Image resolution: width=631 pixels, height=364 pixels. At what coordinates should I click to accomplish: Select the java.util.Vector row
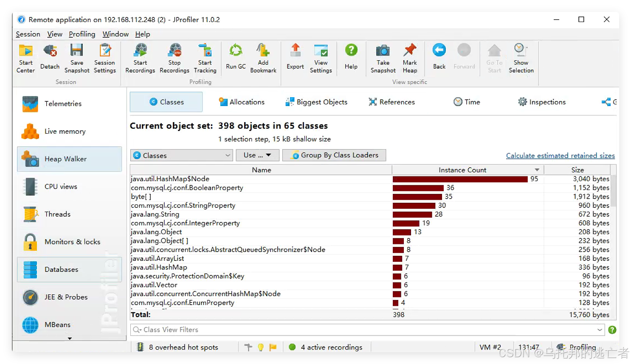click(370, 285)
